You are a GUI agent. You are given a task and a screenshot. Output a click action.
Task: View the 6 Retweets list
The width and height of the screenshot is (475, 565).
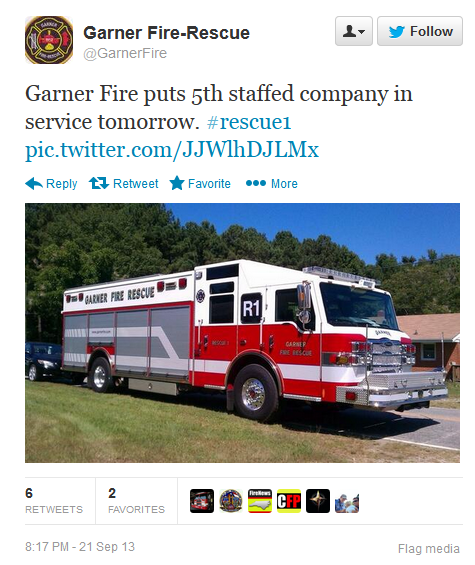point(54,501)
